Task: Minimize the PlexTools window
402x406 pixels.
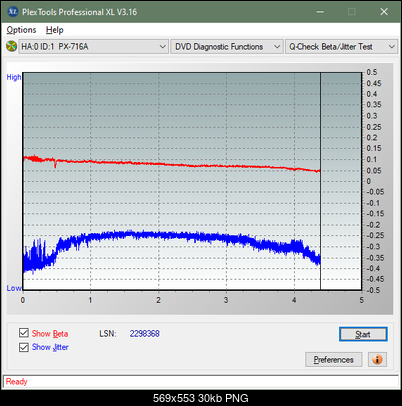Action: pyautogui.click(x=320, y=12)
